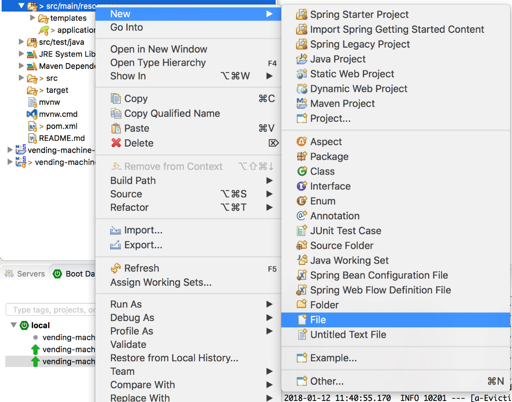Choose Assign Working Sets... entry
The width and height of the screenshot is (512, 402).
point(188,283)
